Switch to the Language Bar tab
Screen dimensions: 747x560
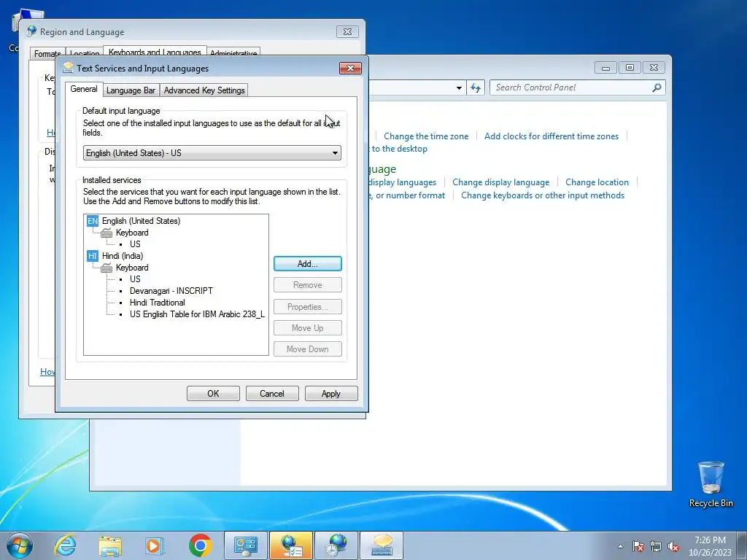coord(131,90)
